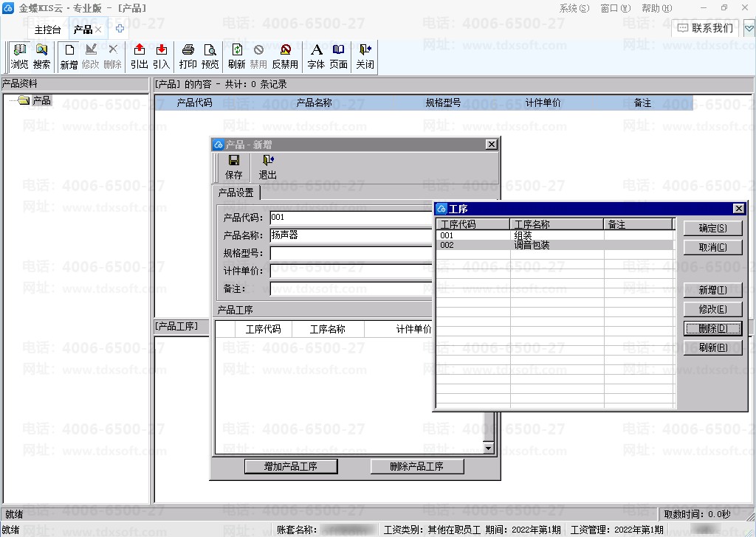Click the 删除 delete toolbar icon
Image resolution: width=756 pixels, height=537 pixels.
tap(113, 57)
